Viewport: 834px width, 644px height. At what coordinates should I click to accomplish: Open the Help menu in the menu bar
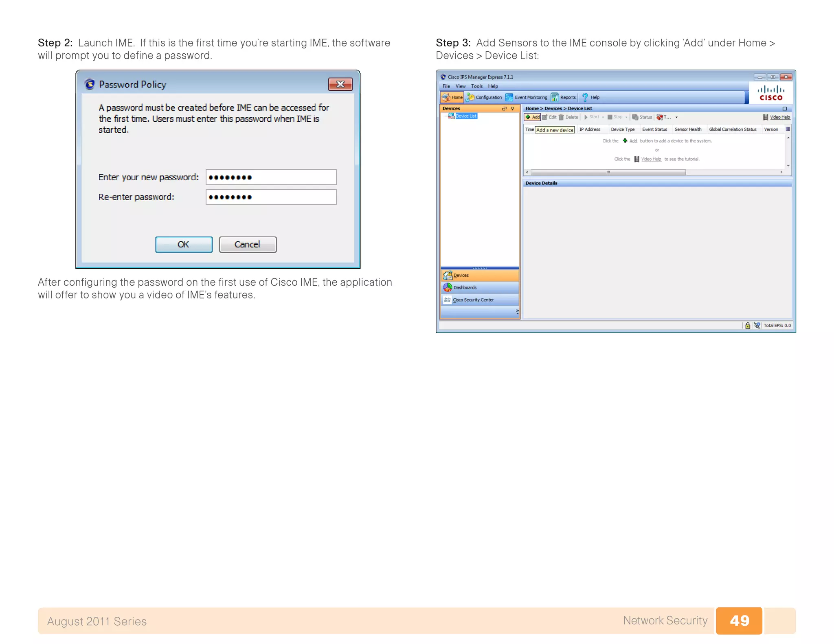click(x=493, y=86)
